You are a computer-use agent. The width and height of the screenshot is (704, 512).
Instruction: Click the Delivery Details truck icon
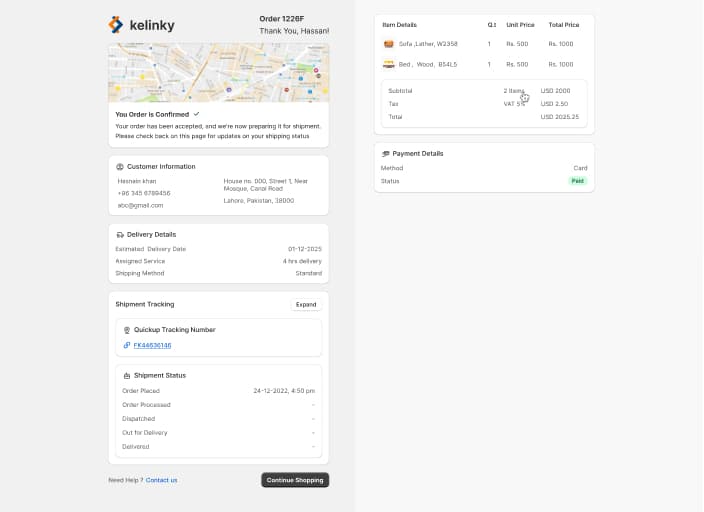coord(120,235)
